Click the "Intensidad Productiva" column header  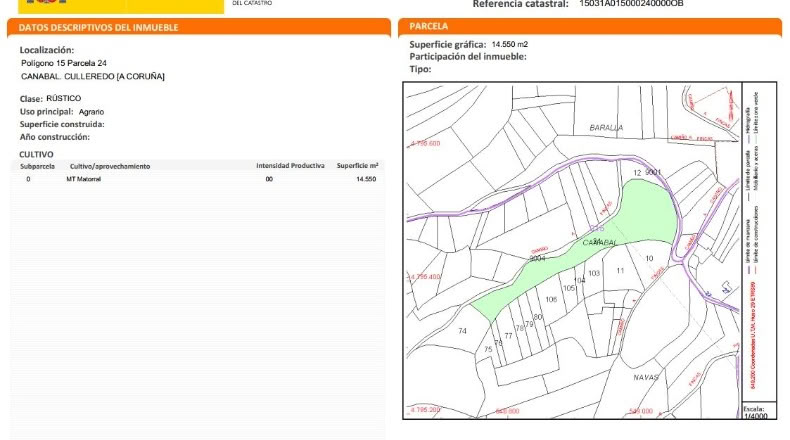pos(290,166)
